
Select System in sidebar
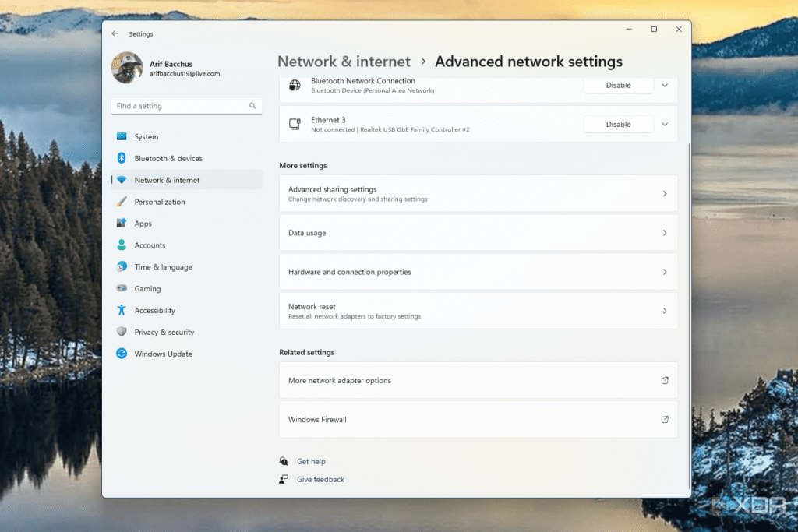pos(187,136)
